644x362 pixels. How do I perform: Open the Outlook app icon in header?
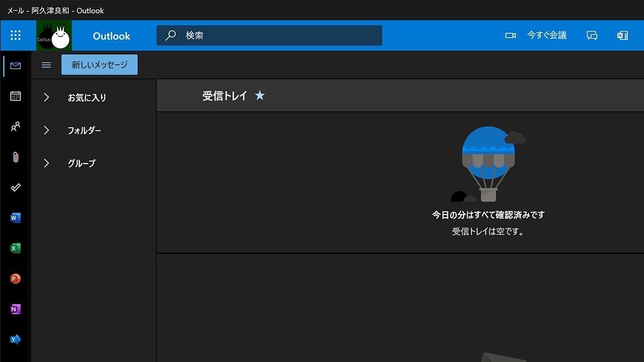[623, 35]
